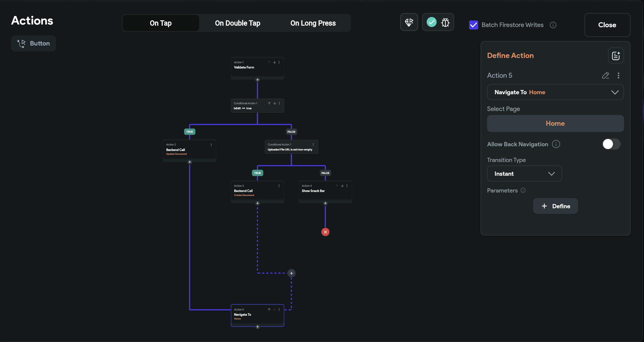Click the green validation checkmark icon
644x342 pixels.
click(x=431, y=22)
